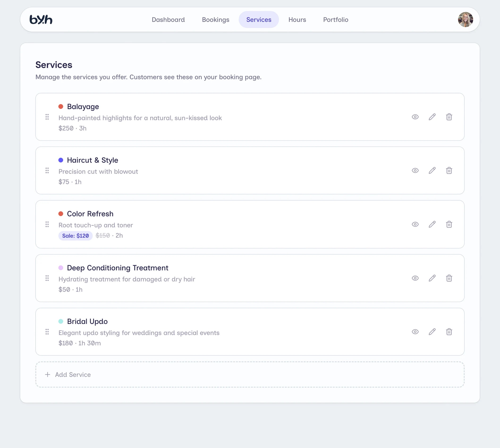Edit the Balayage service
Screen dimensions: 500x448
pos(432,117)
